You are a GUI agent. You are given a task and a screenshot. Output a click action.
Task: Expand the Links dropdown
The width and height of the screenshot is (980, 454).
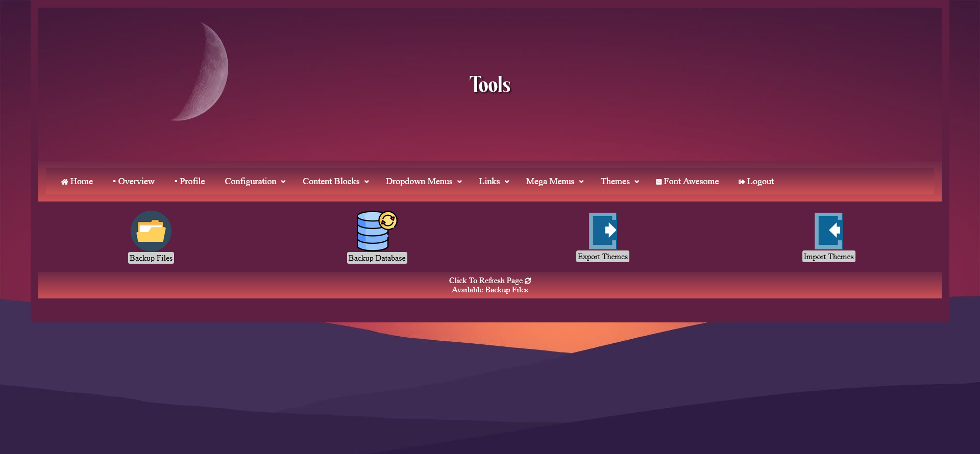(494, 182)
